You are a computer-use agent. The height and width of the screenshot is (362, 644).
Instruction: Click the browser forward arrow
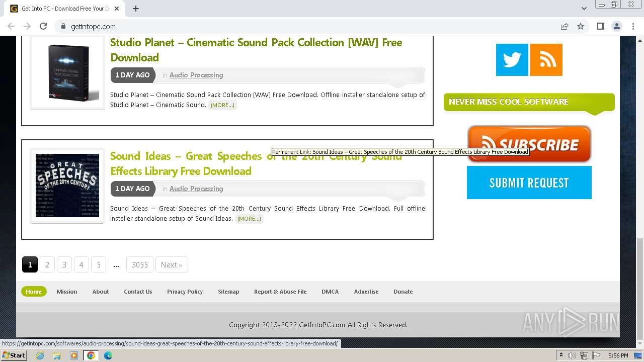click(27, 26)
